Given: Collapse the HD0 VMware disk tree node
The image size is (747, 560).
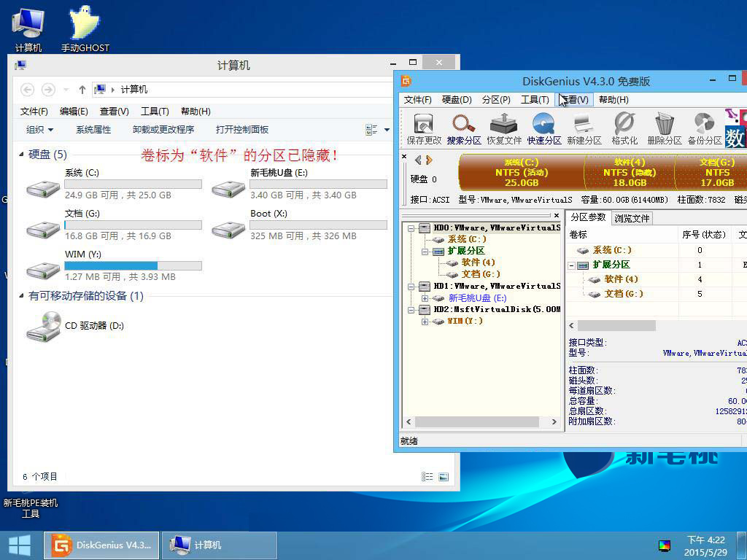Looking at the screenshot, I should pyautogui.click(x=411, y=228).
